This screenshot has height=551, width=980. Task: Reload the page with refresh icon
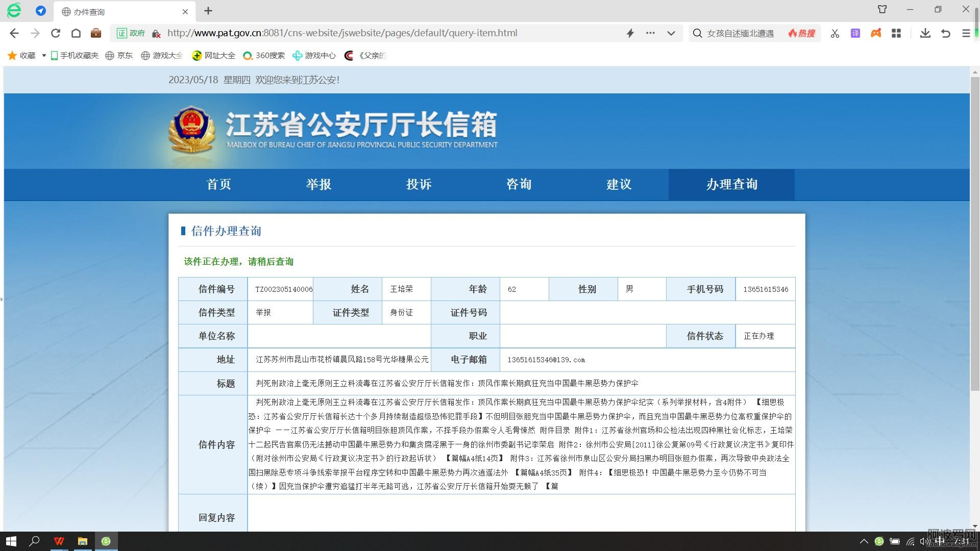click(x=56, y=33)
